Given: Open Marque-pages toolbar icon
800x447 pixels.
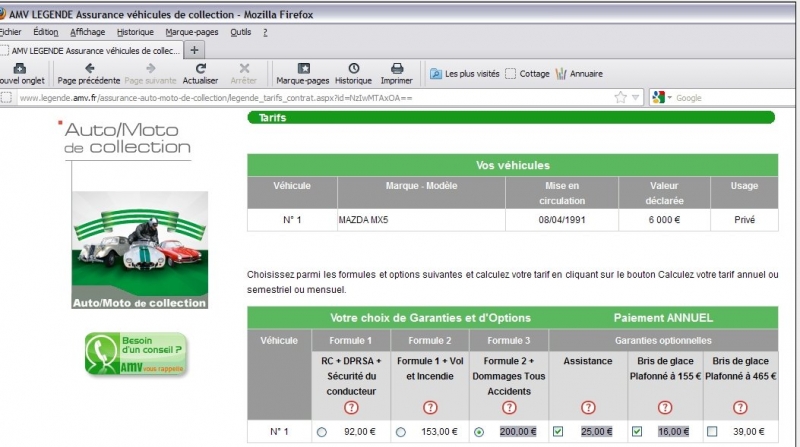Looking at the screenshot, I should coord(304,68).
